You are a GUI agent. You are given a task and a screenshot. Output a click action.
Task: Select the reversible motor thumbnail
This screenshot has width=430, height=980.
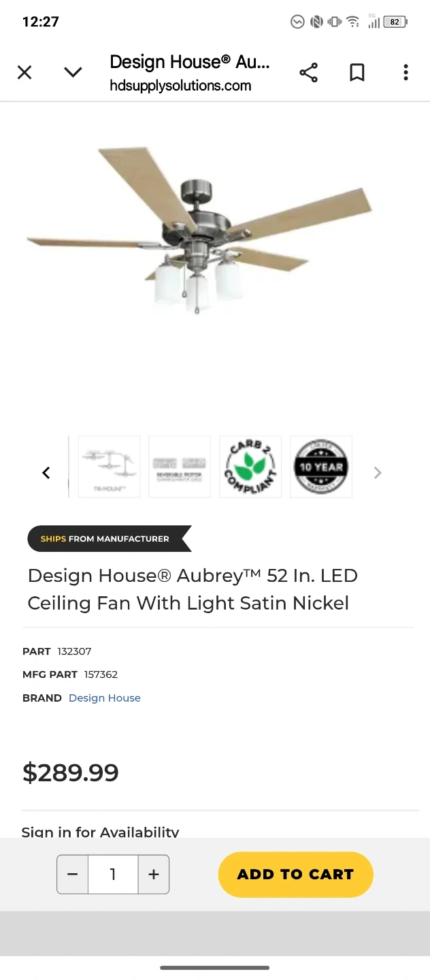(x=180, y=467)
